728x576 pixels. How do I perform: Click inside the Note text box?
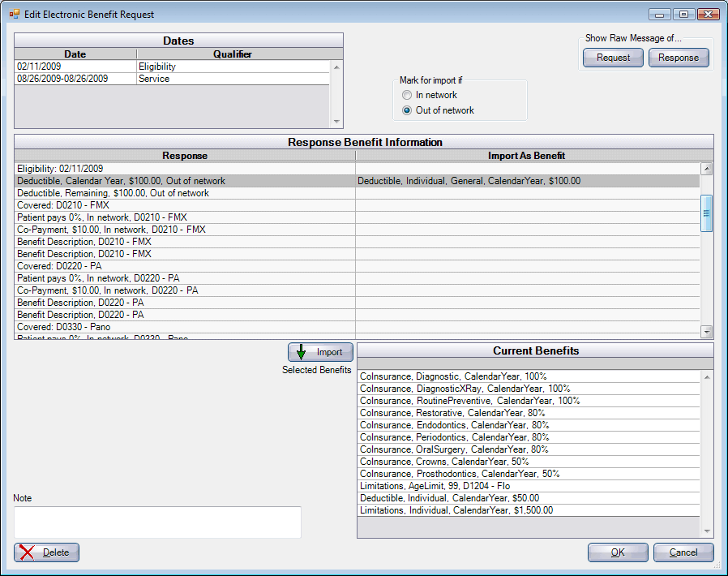click(x=156, y=522)
